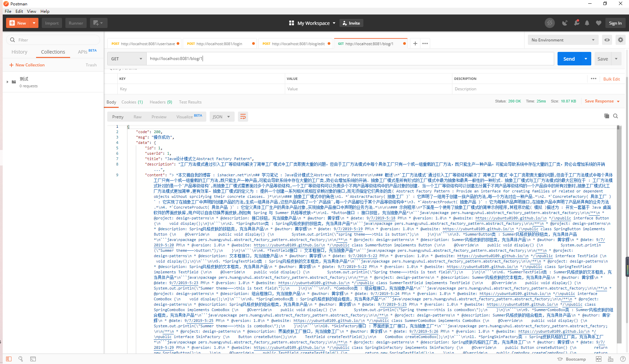629x364 pixels.
Task: Open Bootcamp in the status bar
Action: click(572, 359)
